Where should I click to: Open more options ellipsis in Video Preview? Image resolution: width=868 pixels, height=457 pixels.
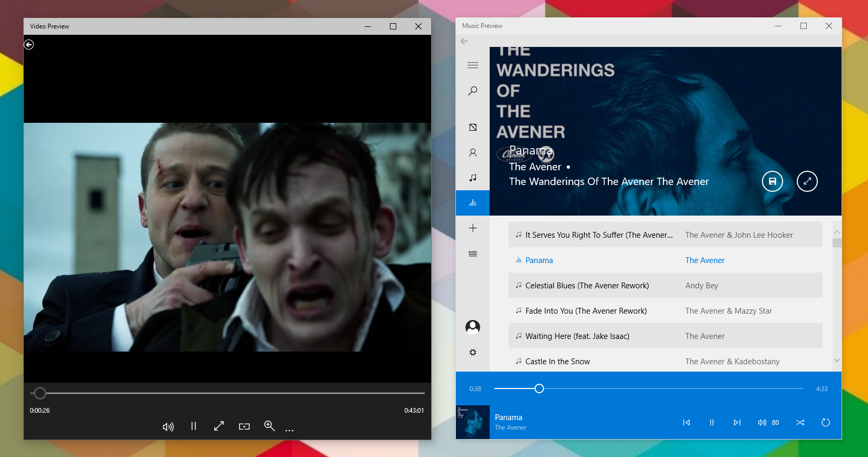tap(289, 430)
